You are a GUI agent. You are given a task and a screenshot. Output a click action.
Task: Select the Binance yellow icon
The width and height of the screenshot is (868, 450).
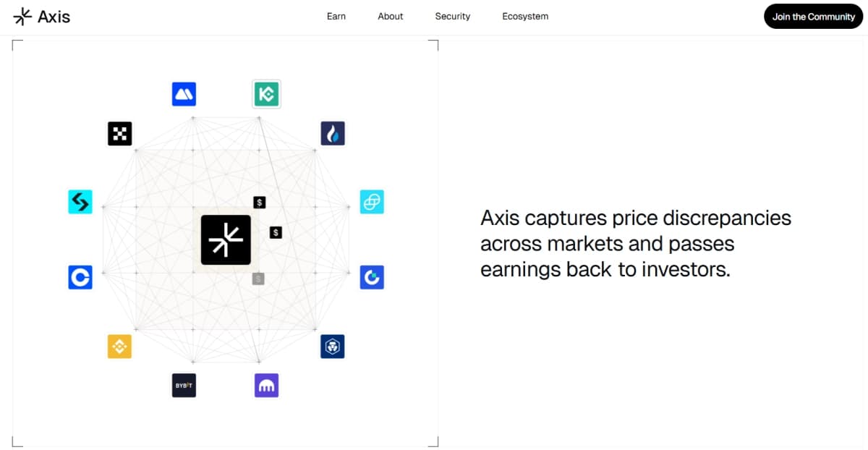[x=119, y=347]
